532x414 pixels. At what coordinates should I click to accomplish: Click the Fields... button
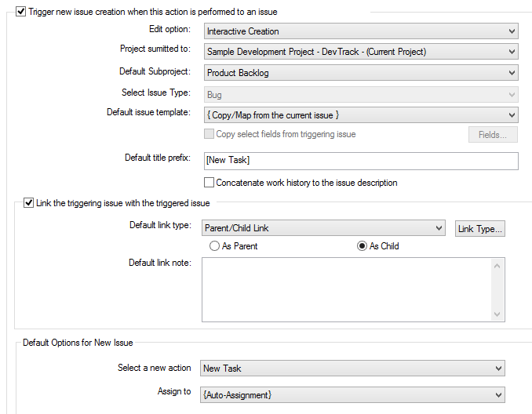pyautogui.click(x=493, y=135)
